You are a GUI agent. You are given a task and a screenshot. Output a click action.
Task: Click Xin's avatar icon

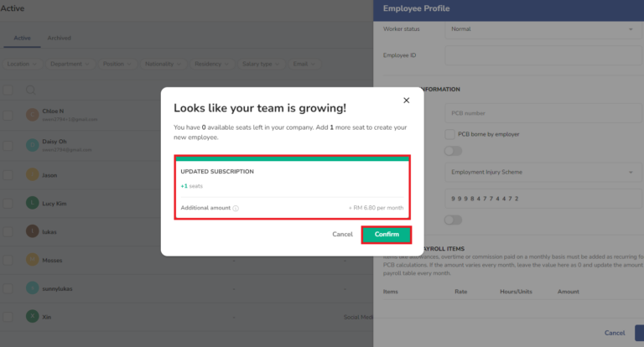click(33, 316)
